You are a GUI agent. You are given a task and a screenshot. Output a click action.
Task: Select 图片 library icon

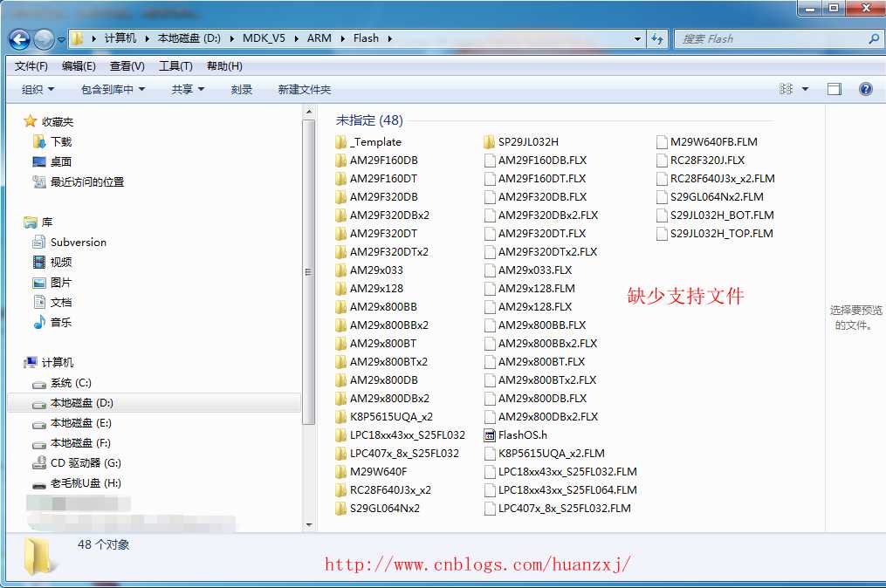tap(39, 283)
